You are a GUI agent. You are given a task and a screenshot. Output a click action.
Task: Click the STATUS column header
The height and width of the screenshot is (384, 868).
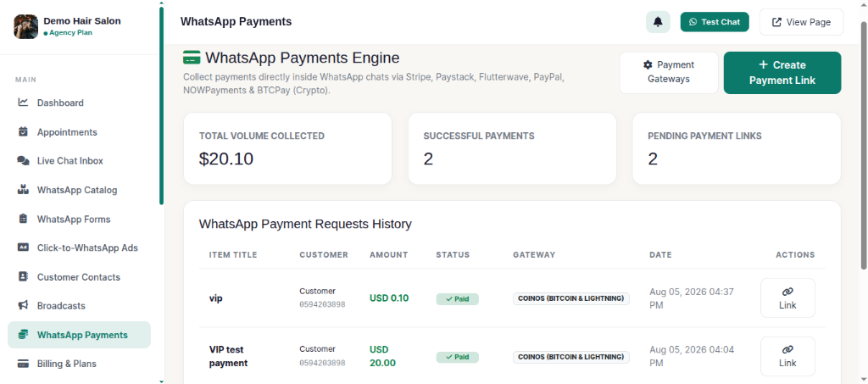point(453,255)
